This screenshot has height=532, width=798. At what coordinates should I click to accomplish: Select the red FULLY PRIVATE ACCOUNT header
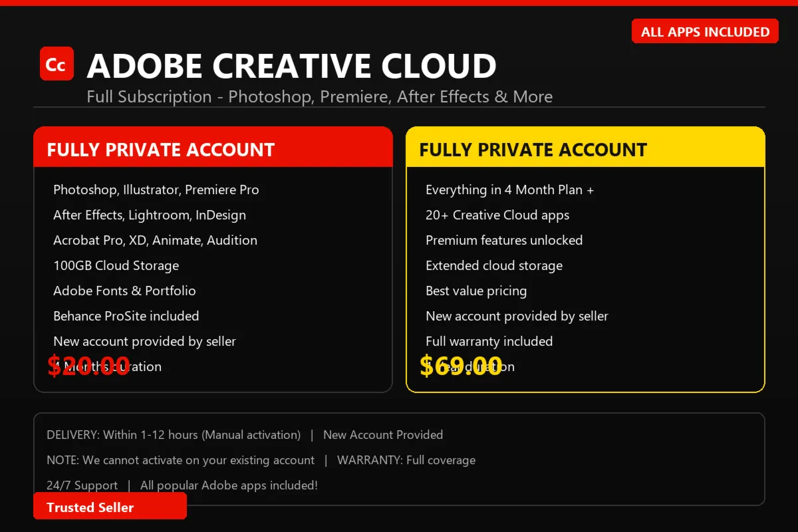click(x=213, y=147)
